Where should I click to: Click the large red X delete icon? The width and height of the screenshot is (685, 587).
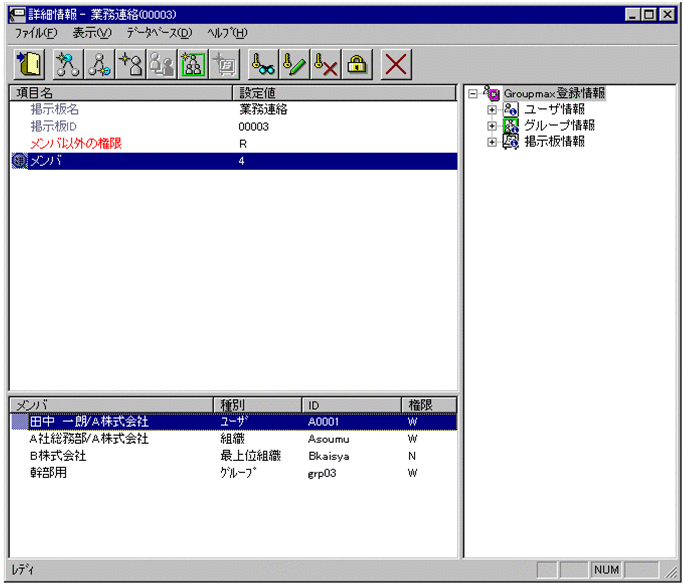pos(397,66)
